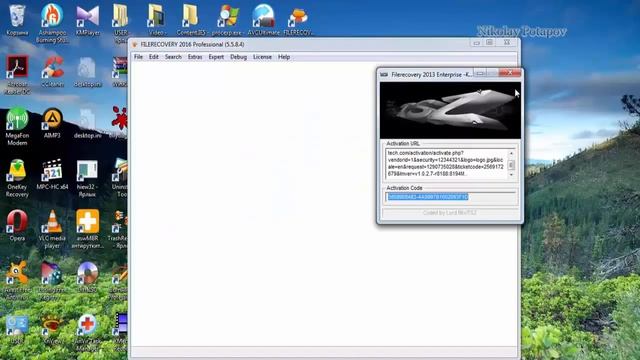Click FILERECOVERY 2016 title bar app icon
This screenshot has height=360, width=640.
(x=135, y=44)
